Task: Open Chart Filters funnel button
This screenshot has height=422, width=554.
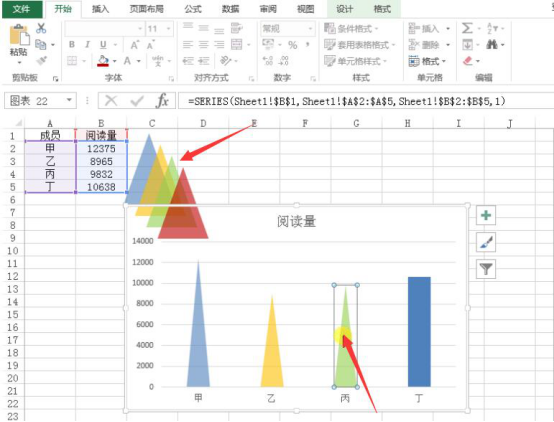Action: [486, 269]
